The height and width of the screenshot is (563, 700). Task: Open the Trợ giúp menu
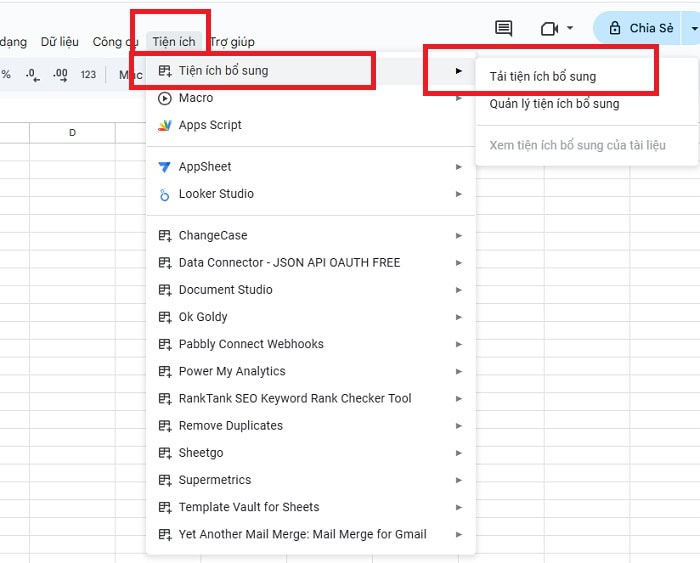pos(232,42)
